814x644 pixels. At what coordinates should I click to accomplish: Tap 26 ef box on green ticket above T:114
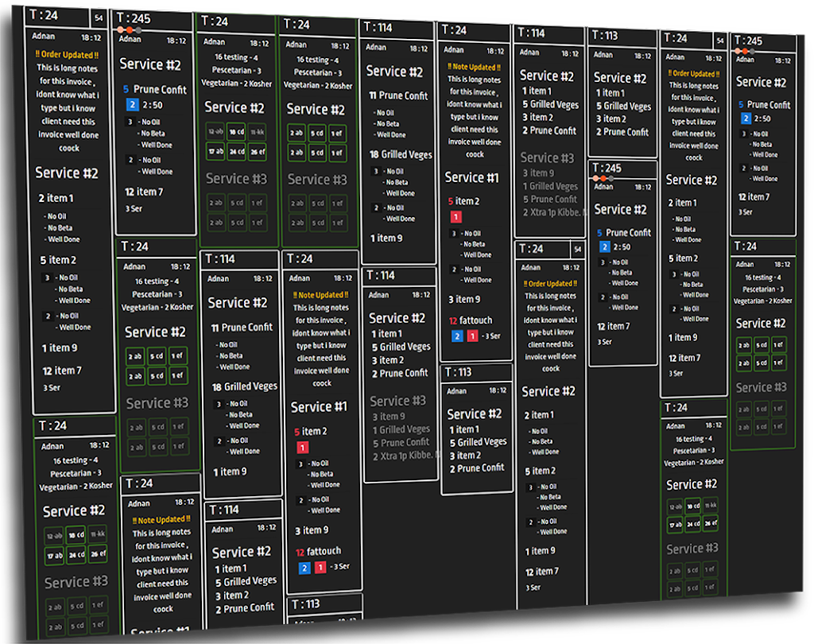[258, 152]
